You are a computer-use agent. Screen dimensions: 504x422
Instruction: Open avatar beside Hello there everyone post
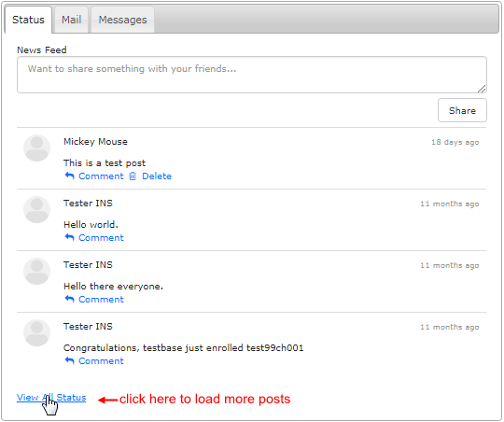(x=37, y=271)
